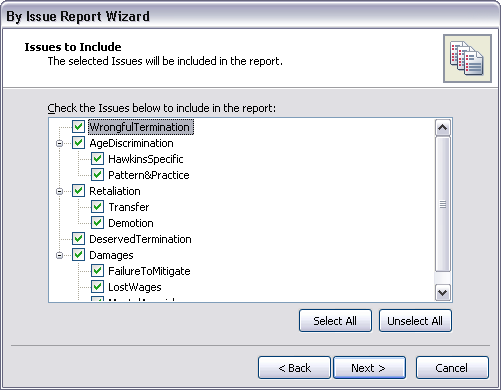Select the FailureToMitigate issue label
Screen dimensions: 501x390
coord(149,271)
